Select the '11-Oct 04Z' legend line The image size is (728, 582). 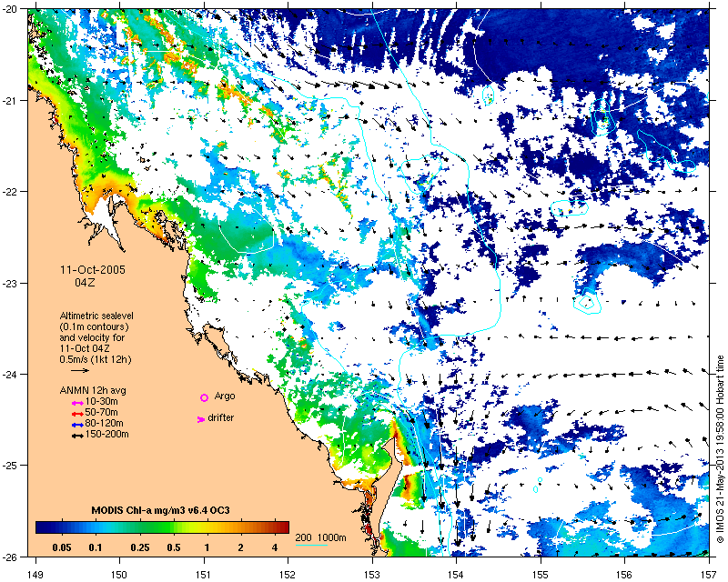(x=85, y=348)
